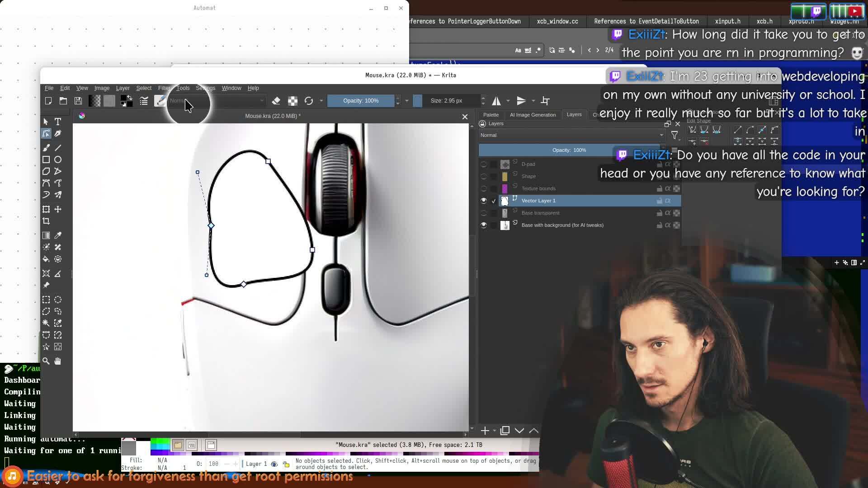The height and width of the screenshot is (488, 868).
Task: Hide the Vector Layer 1 layer
Action: pos(484,201)
